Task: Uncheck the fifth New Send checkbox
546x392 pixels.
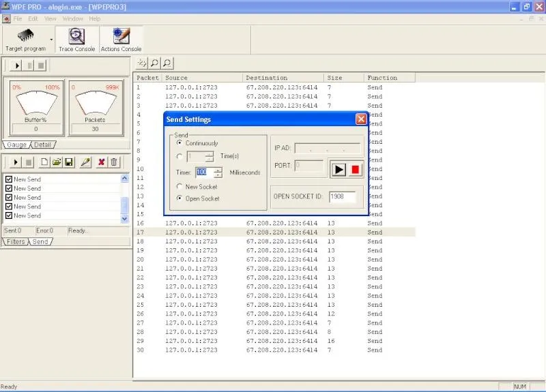Action: tap(9, 215)
